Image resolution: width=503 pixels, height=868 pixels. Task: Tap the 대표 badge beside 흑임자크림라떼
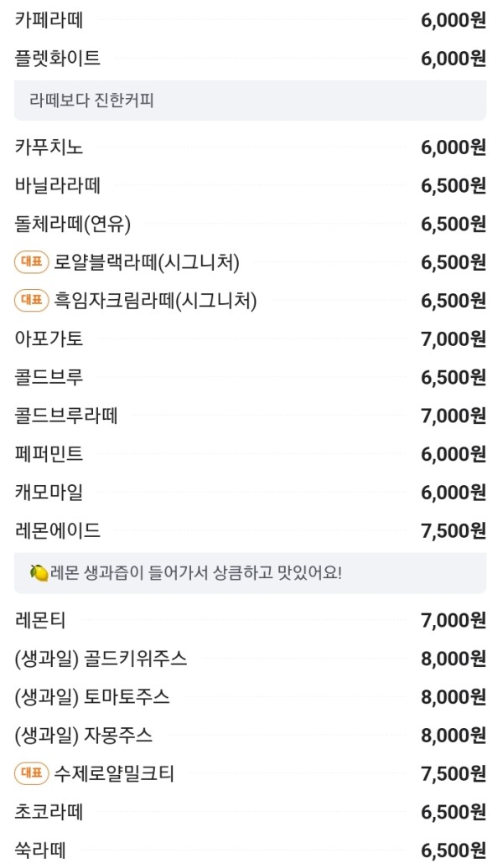[x=32, y=301]
